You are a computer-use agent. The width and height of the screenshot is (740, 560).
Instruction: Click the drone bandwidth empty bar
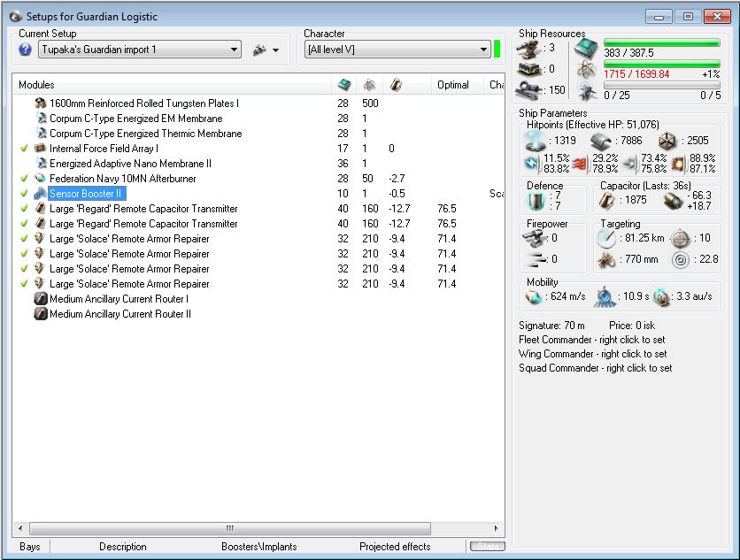661,85
